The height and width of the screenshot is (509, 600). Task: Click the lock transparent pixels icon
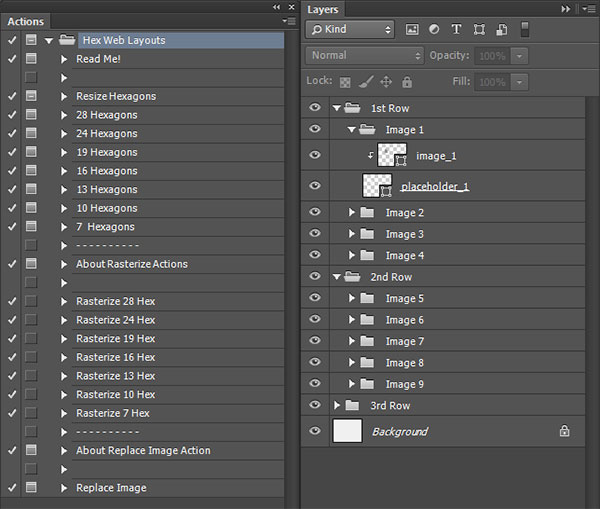tap(345, 82)
